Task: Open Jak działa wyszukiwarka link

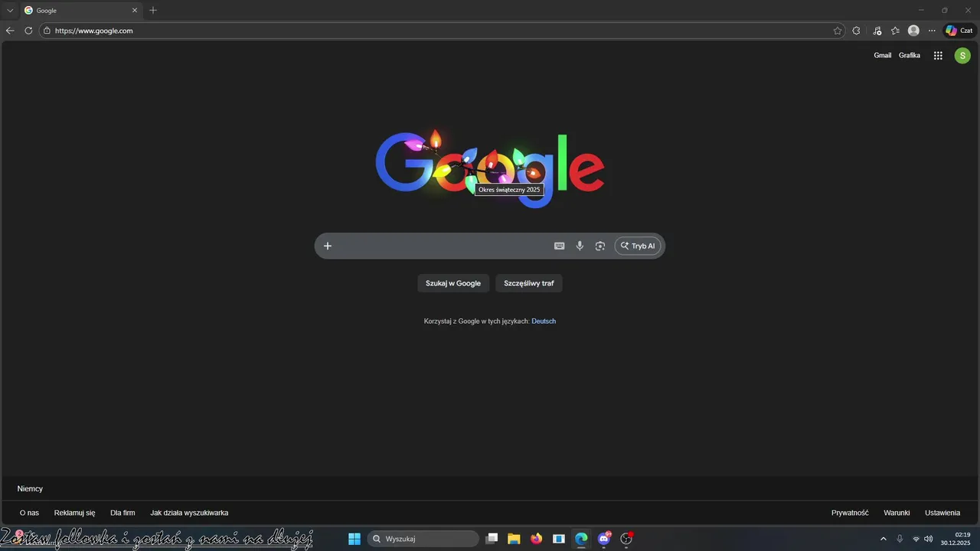Action: [189, 513]
